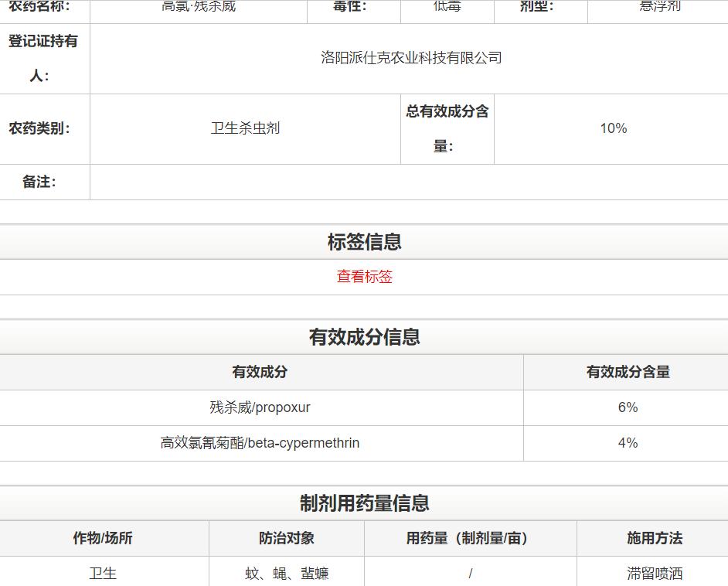Click the 有效成分信息 section title

(x=363, y=337)
